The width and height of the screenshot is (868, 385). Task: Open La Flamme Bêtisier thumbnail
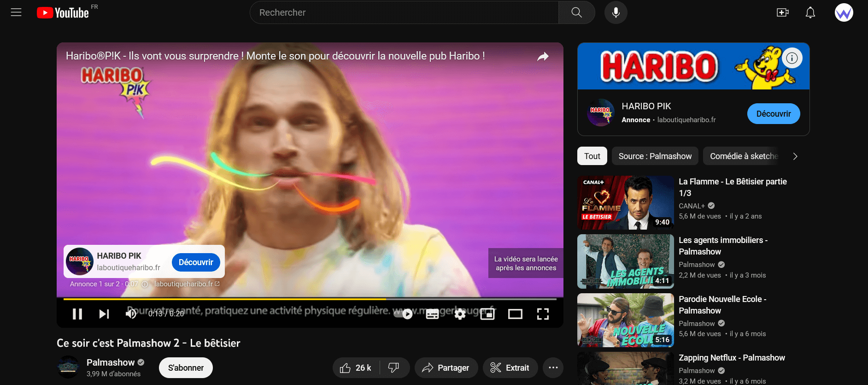(626, 202)
